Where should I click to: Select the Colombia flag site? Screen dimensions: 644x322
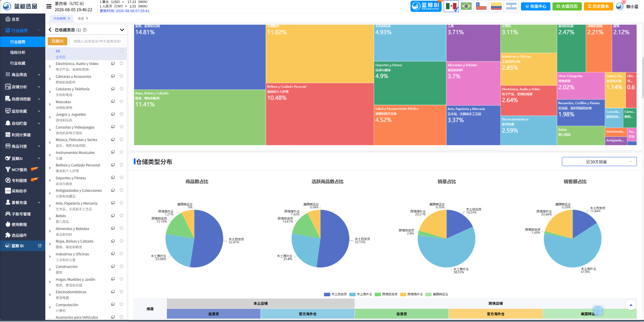coord(496,6)
